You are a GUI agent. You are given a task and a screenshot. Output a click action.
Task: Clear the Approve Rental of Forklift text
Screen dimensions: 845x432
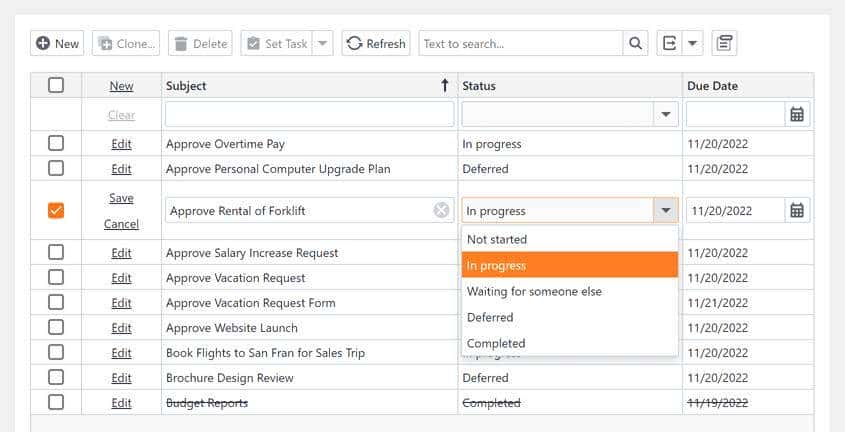[x=441, y=211]
